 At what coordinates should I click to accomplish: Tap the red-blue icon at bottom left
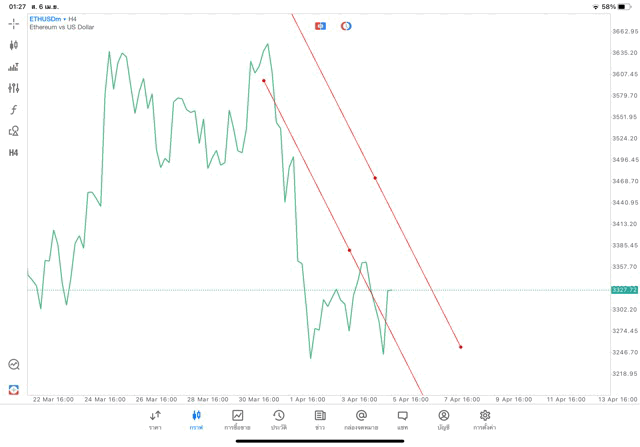14,389
